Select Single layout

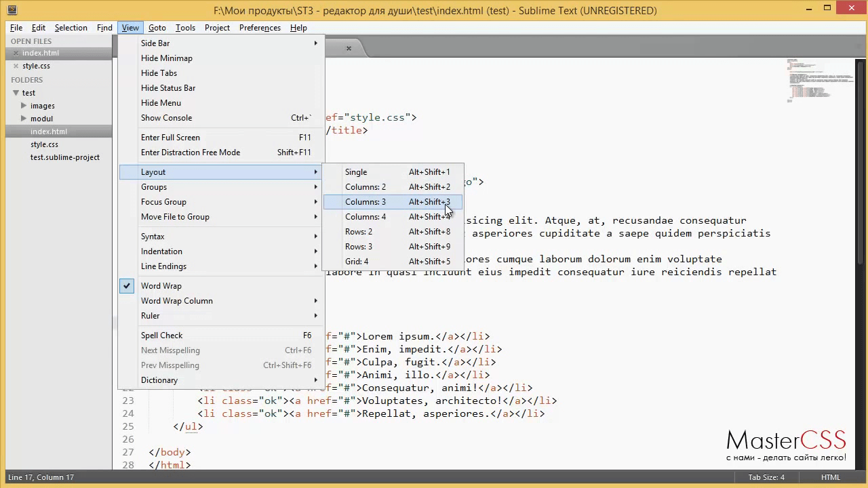(x=393, y=172)
